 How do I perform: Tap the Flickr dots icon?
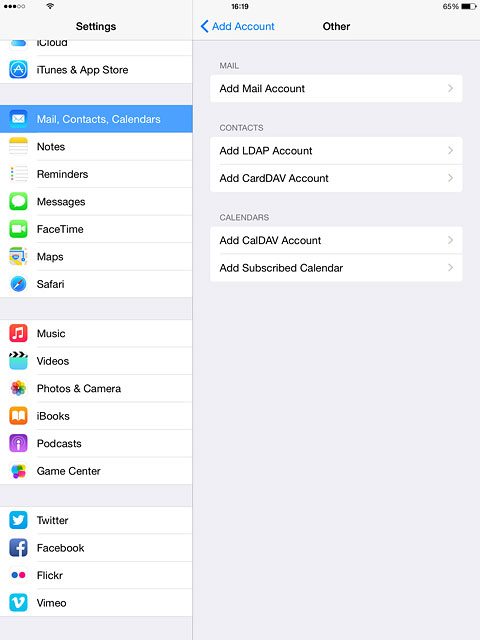(18, 575)
